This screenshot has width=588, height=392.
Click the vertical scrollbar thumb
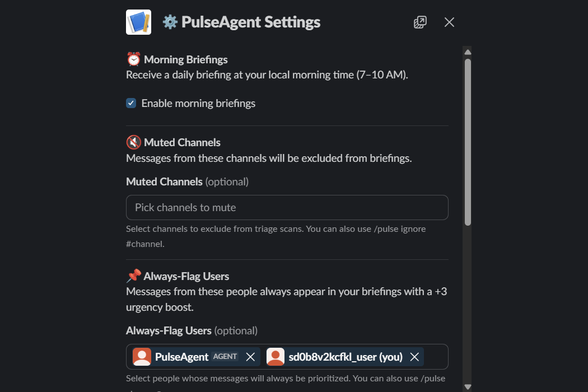[x=468, y=142]
